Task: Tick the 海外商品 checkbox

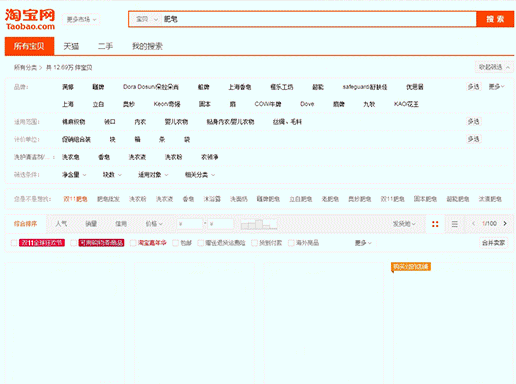Action: click(291, 243)
